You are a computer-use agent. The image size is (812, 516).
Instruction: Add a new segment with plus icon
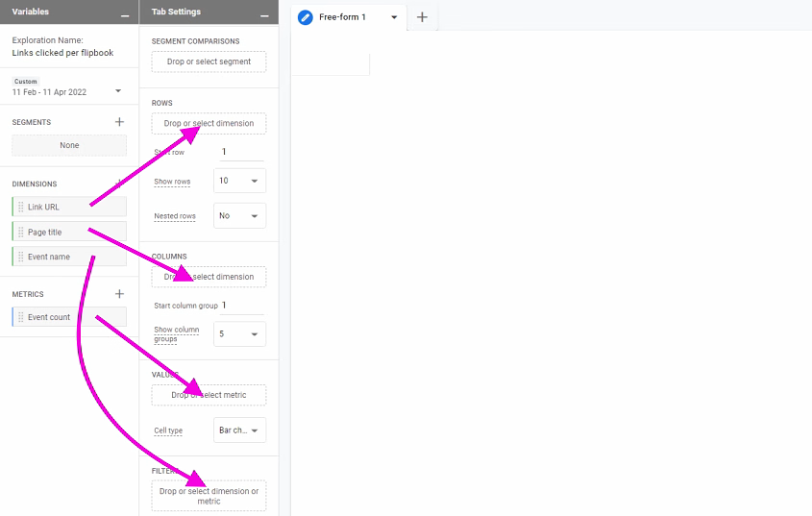coord(119,122)
